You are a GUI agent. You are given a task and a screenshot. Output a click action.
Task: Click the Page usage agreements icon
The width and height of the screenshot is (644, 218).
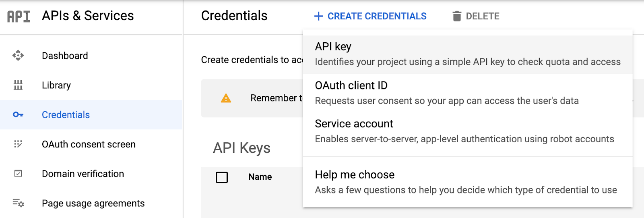pos(18,203)
